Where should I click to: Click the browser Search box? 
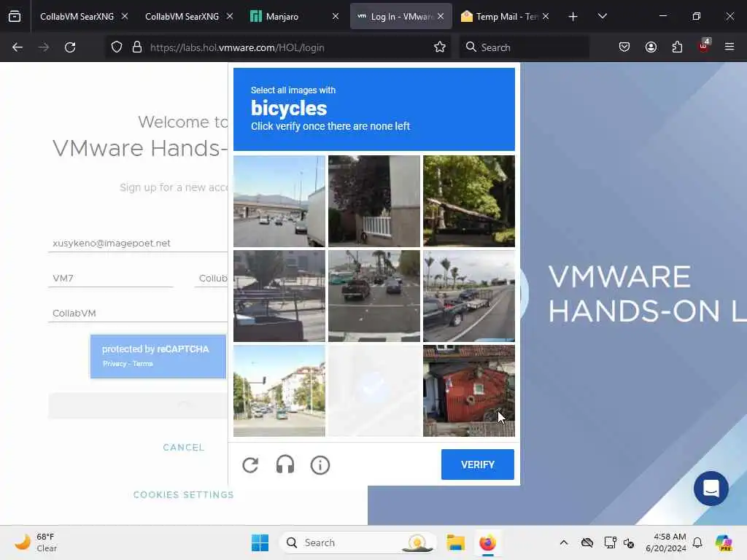point(524,47)
